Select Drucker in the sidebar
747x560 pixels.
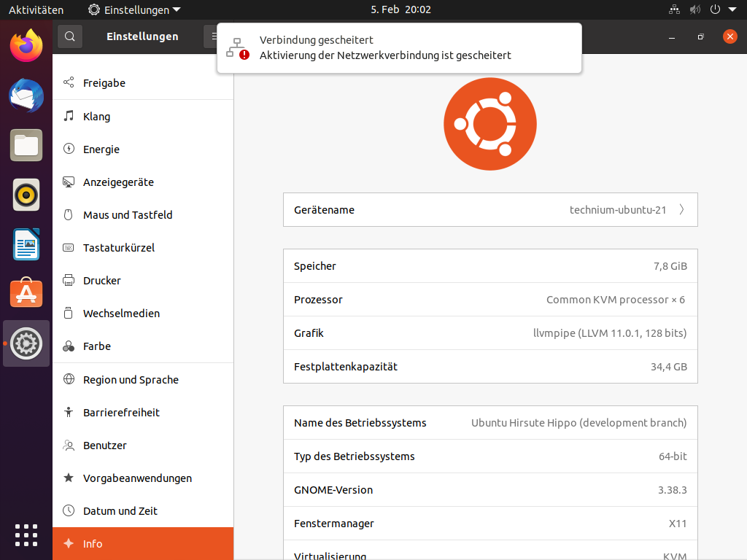coord(143,281)
